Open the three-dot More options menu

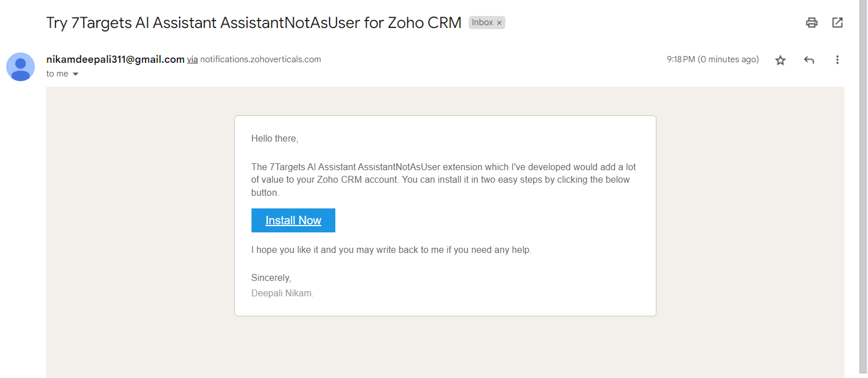pos(837,60)
